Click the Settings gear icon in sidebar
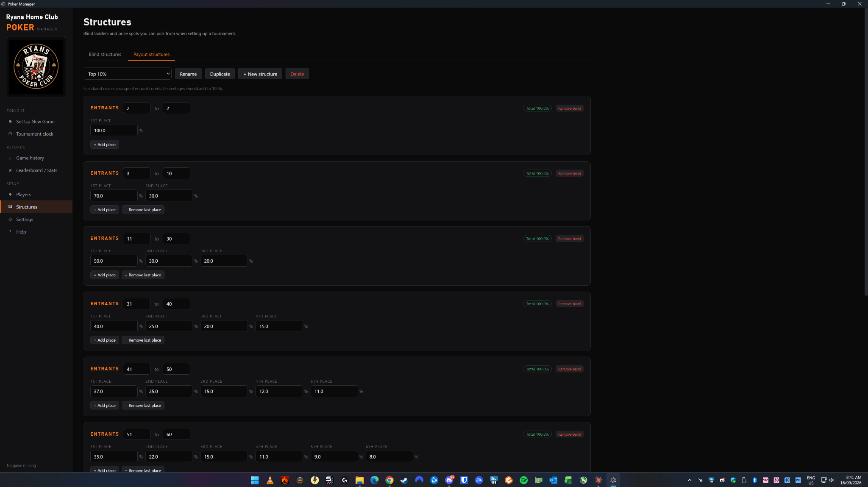The image size is (868, 487). click(10, 220)
